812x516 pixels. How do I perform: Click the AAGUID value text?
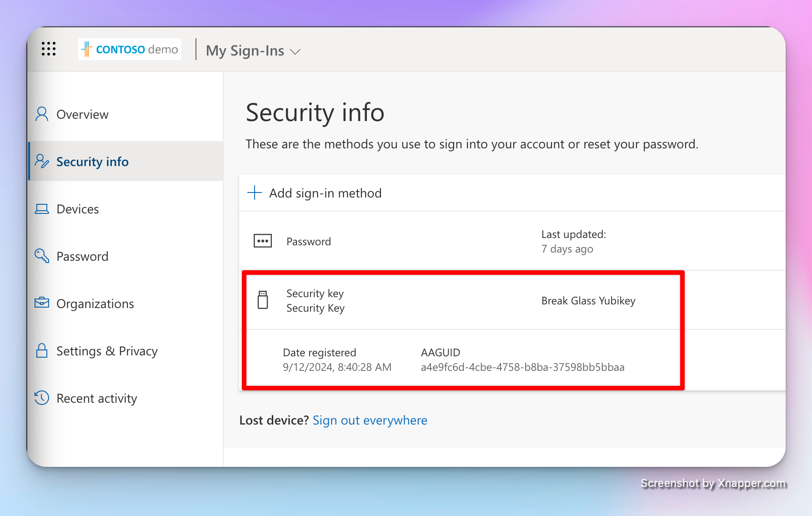(522, 367)
